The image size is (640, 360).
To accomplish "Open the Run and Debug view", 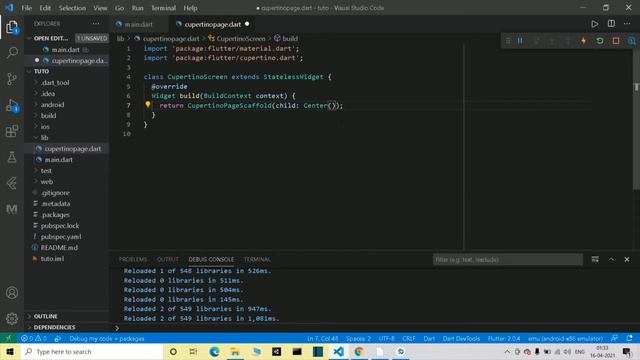I will 12,105.
